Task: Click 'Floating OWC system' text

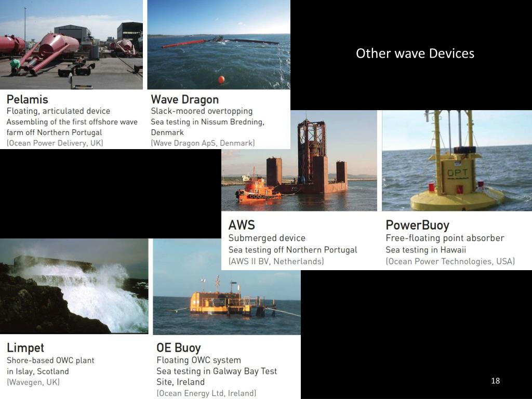Action: click(x=199, y=360)
